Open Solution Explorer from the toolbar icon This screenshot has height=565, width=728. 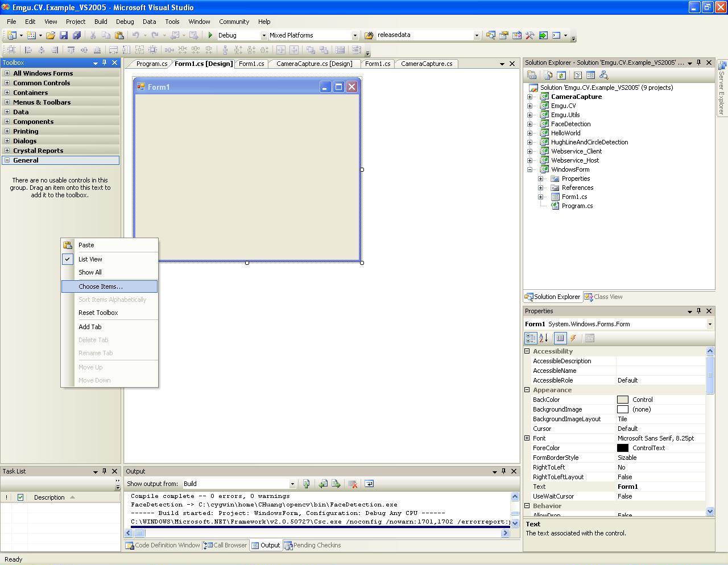[x=491, y=35]
